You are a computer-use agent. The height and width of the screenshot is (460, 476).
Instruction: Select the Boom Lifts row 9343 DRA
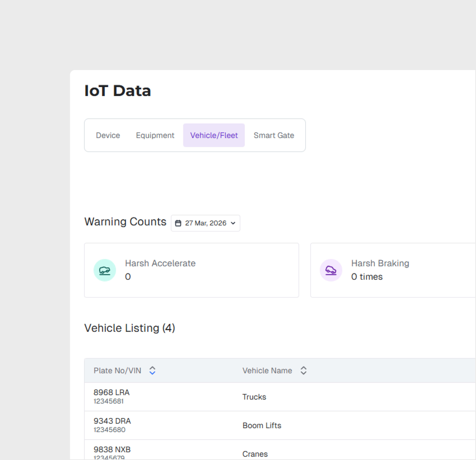pyautogui.click(x=112, y=421)
